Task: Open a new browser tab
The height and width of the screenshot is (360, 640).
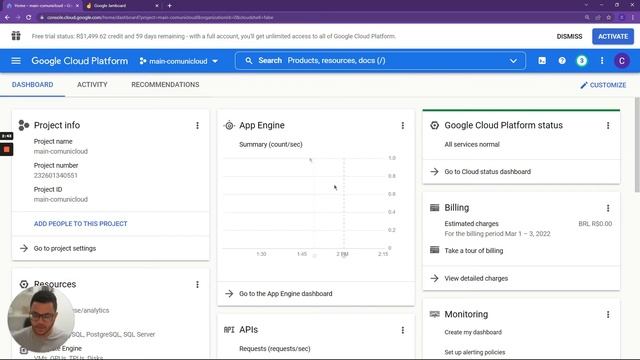Action: click(169, 6)
